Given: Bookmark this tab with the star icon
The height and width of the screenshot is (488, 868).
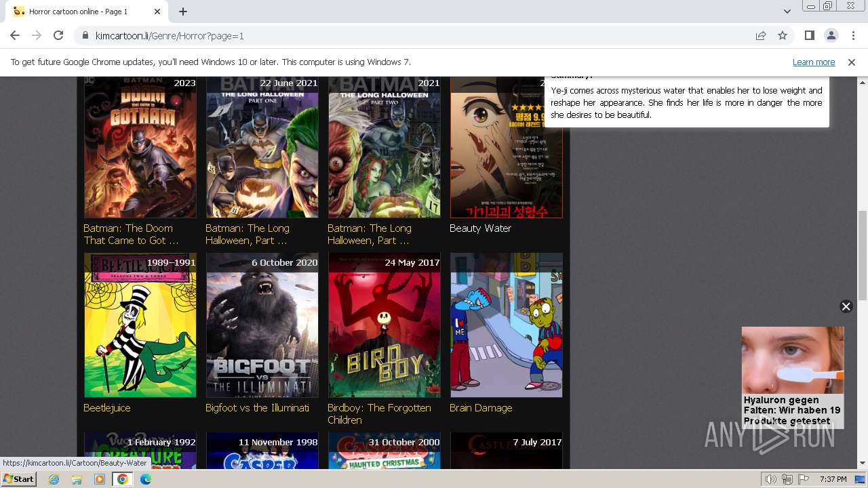Looking at the screenshot, I should click(783, 35).
